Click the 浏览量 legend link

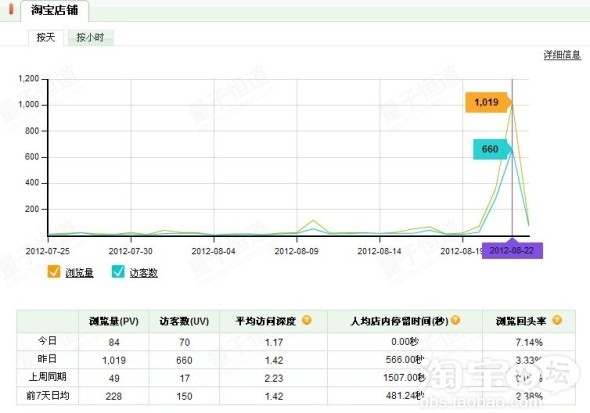79,273
